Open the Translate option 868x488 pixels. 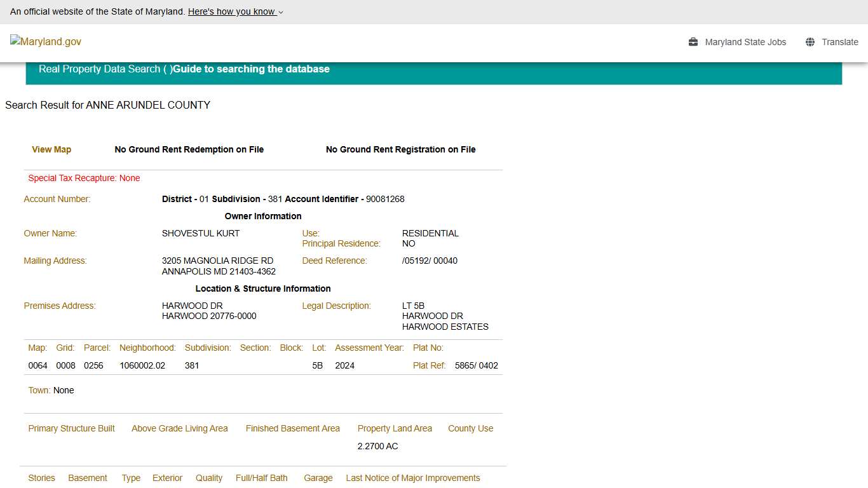pos(839,42)
